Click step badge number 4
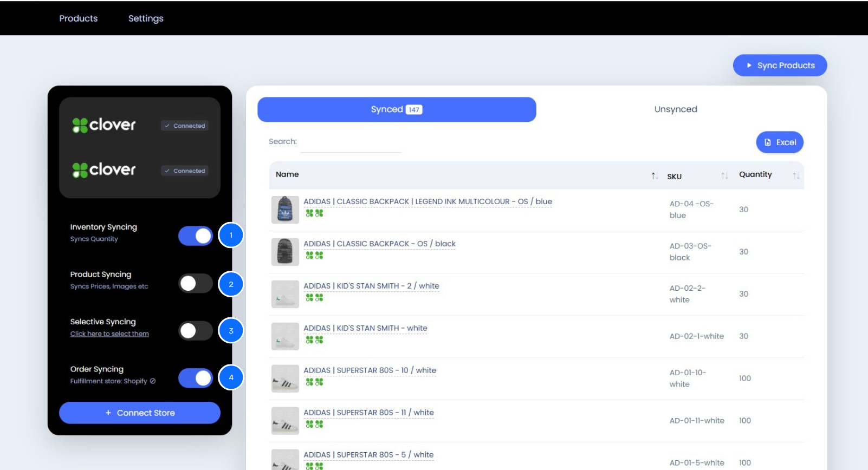Image resolution: width=868 pixels, height=470 pixels. (x=231, y=377)
